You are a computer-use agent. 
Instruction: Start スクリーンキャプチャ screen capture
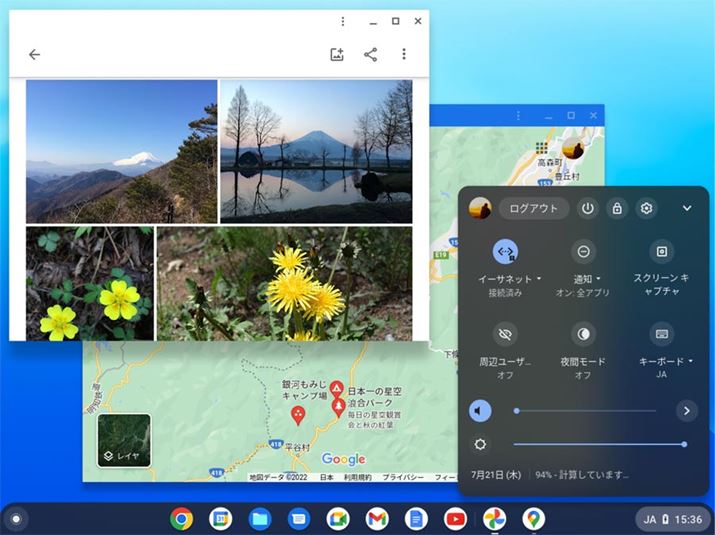click(x=662, y=251)
